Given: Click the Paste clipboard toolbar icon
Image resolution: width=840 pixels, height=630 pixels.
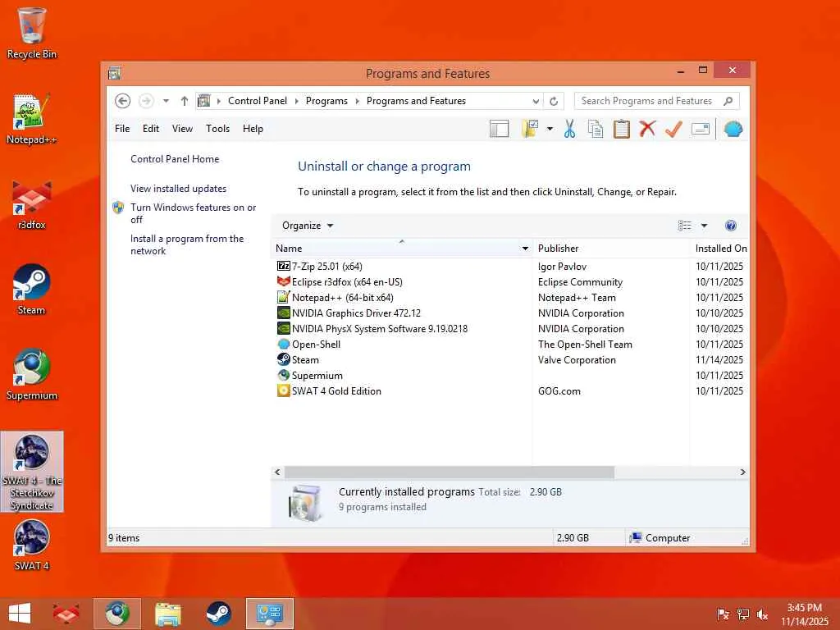Looking at the screenshot, I should click(622, 129).
